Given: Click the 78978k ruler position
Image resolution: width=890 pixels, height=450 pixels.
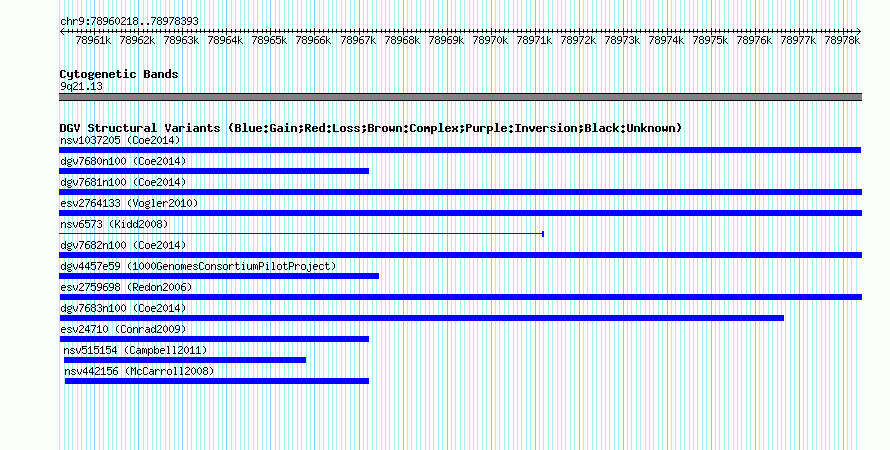Looking at the screenshot, I should click(x=842, y=40).
